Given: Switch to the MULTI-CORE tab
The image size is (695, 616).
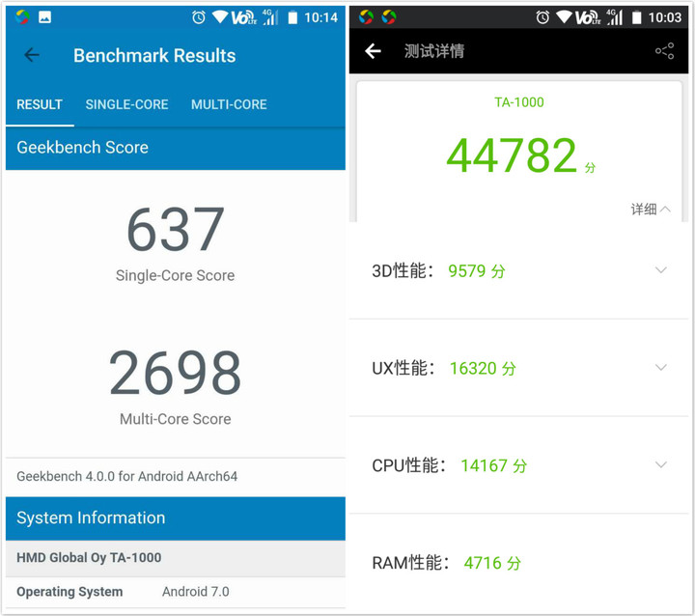Looking at the screenshot, I should click(x=229, y=104).
